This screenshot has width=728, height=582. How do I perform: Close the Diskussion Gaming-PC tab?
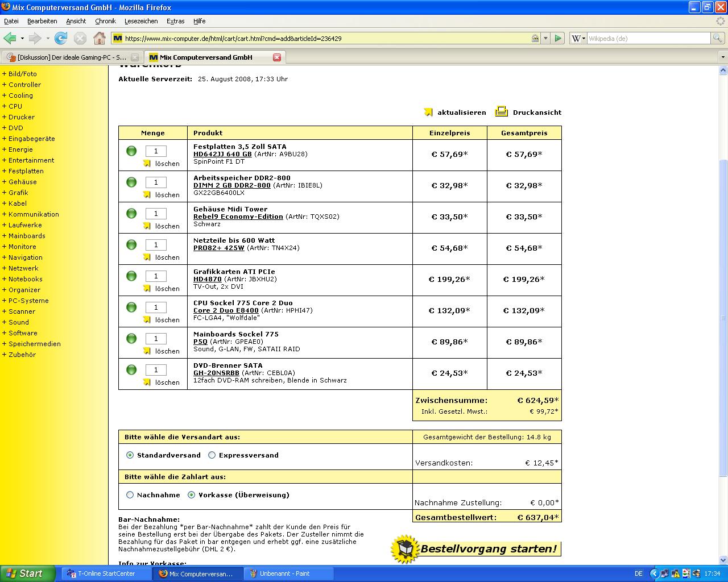click(135, 57)
